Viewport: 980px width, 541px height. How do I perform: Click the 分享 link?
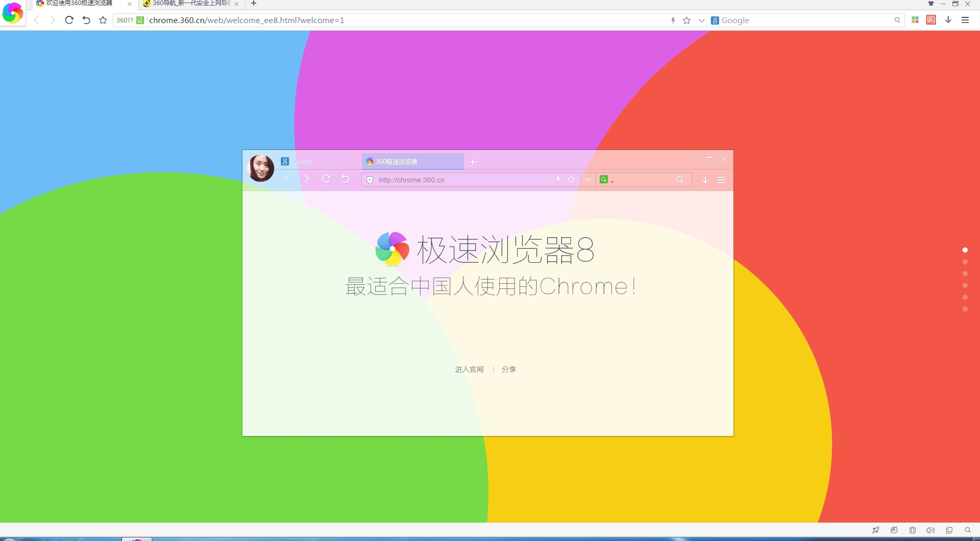coord(508,369)
